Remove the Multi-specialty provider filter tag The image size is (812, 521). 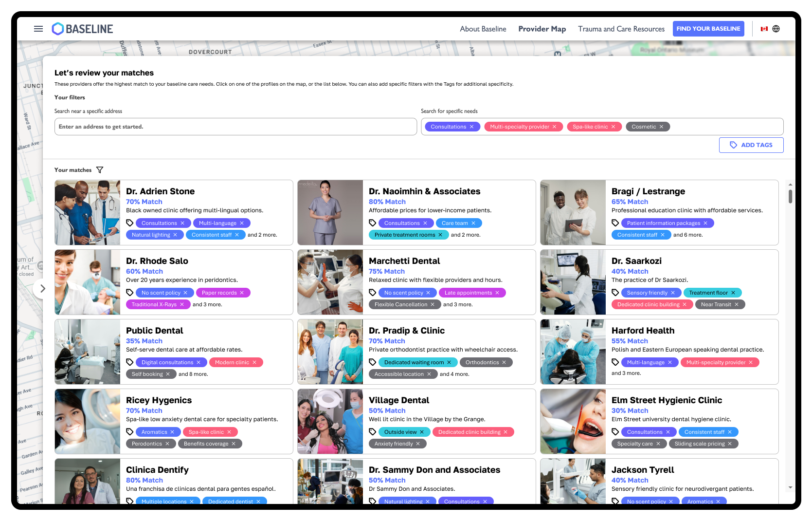(x=554, y=127)
